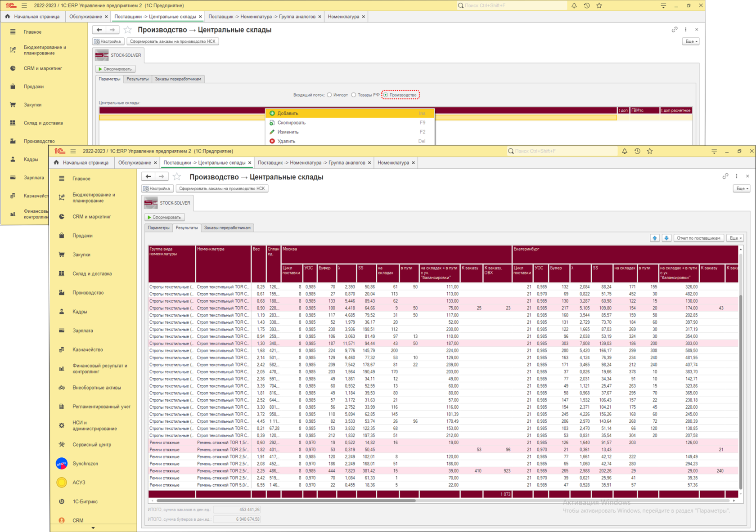Select Изменить in the context menu

pos(288,132)
